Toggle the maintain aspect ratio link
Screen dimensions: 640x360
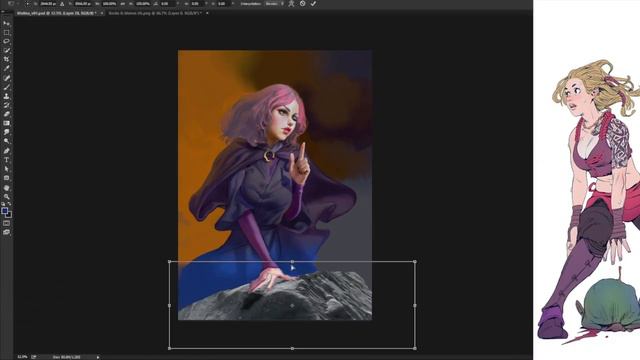[122, 4]
